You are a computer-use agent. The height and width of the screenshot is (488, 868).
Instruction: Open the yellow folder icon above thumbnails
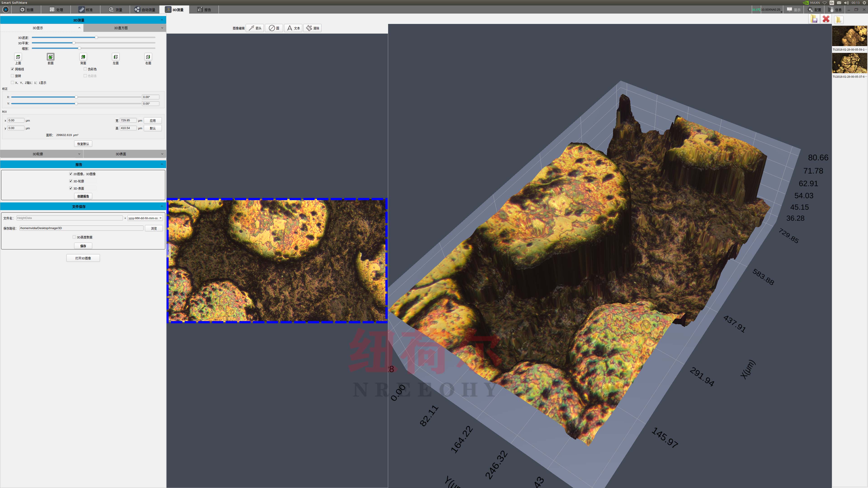coord(838,19)
